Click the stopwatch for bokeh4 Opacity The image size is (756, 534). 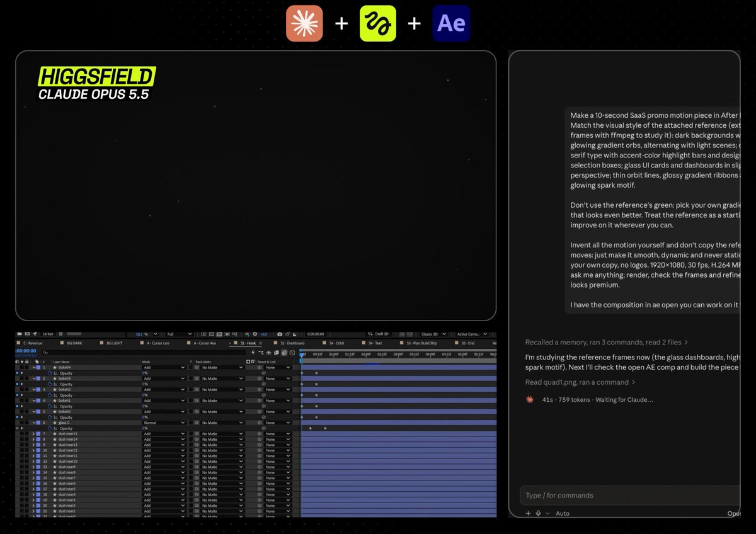coord(50,373)
